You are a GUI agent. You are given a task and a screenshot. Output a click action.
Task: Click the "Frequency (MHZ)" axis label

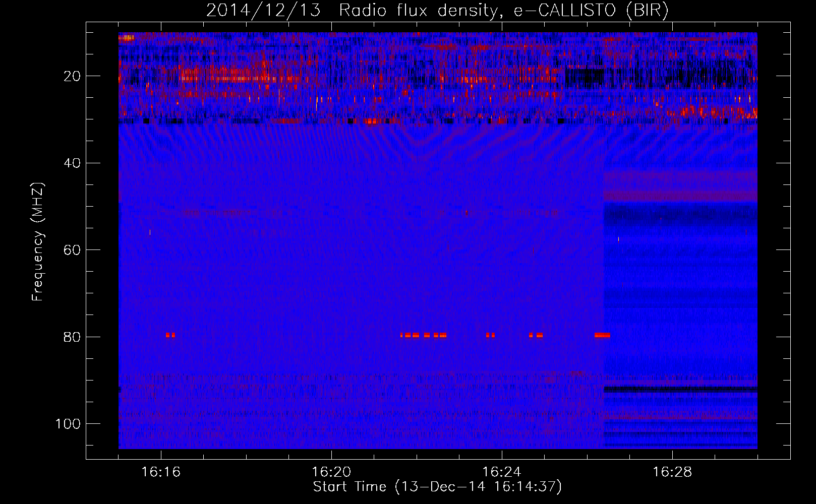point(38,242)
